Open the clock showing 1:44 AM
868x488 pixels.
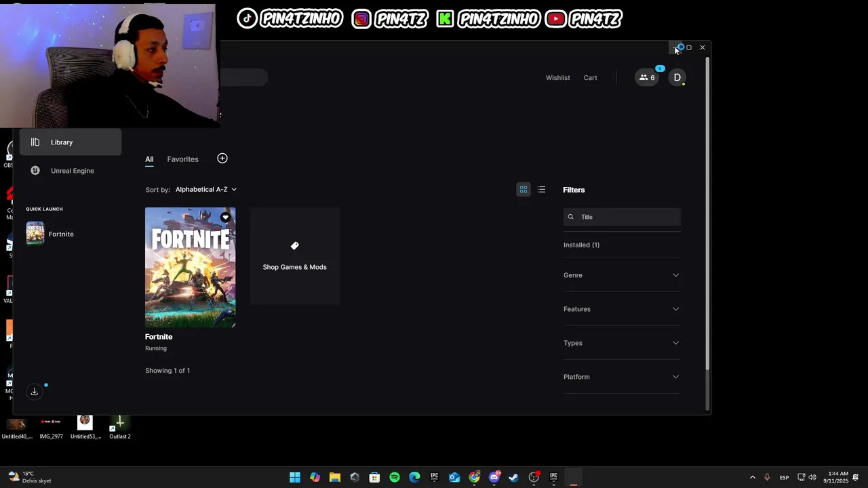coord(835,477)
